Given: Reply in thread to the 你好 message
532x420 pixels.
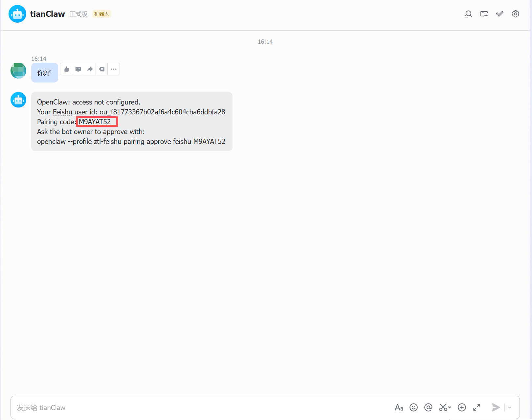Looking at the screenshot, I should click(78, 69).
